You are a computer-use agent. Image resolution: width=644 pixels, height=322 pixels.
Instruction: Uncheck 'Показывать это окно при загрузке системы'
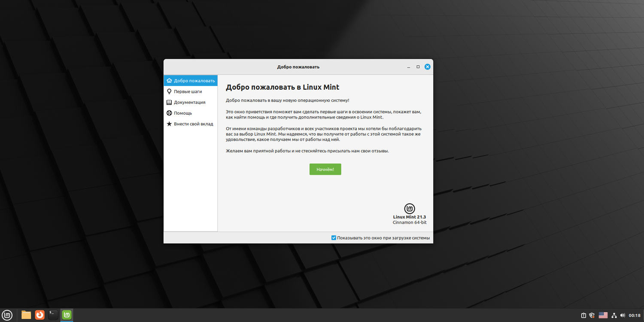pos(334,238)
